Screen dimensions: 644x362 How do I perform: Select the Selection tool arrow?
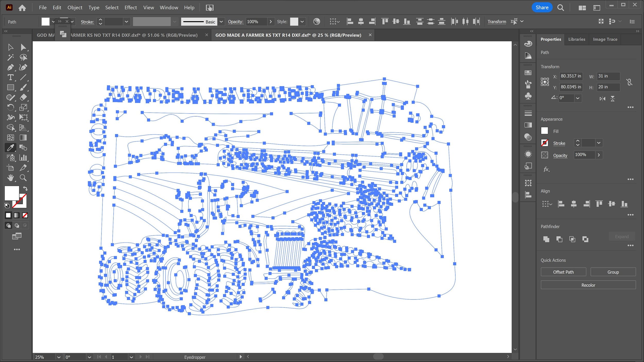(x=11, y=47)
